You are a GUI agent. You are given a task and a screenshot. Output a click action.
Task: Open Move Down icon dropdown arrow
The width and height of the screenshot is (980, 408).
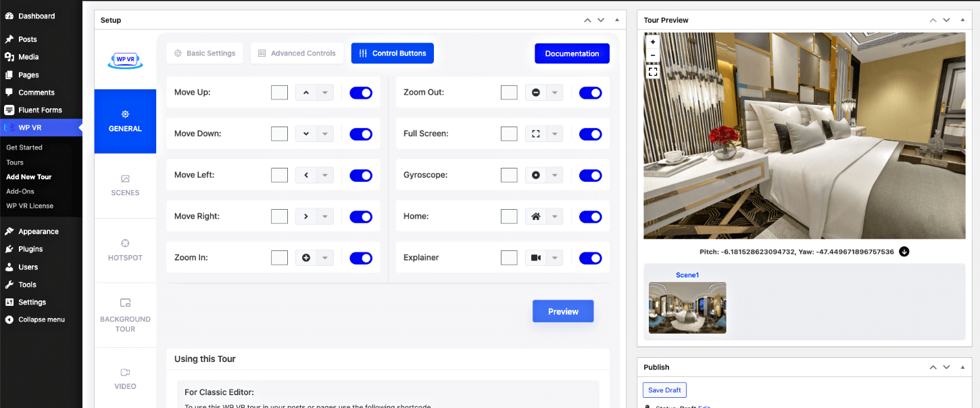(325, 134)
